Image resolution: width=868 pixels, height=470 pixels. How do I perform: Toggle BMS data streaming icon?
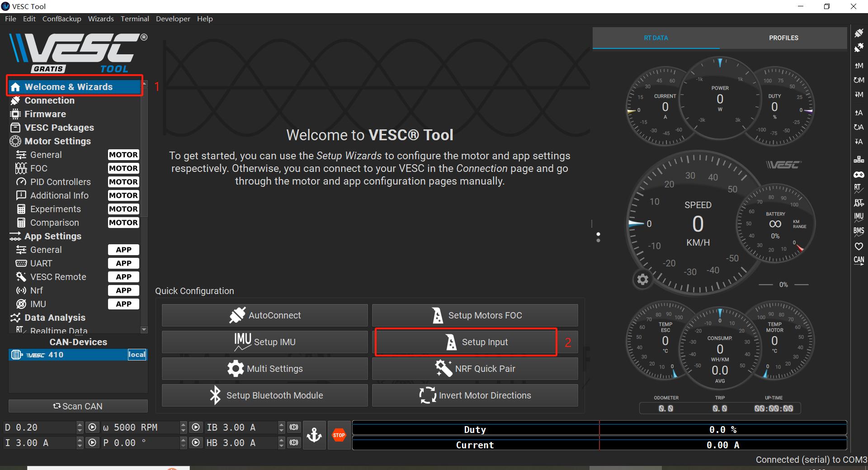[859, 232]
